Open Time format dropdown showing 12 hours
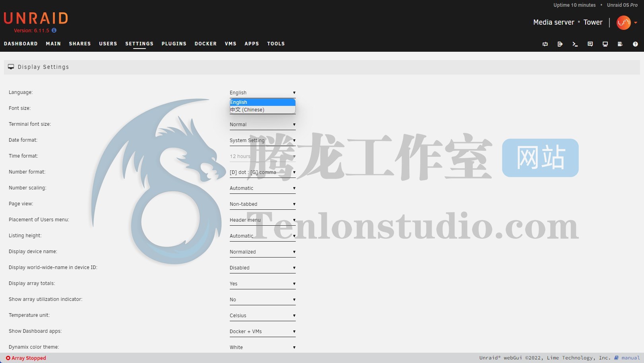This screenshot has width=644, height=363. coord(262,156)
